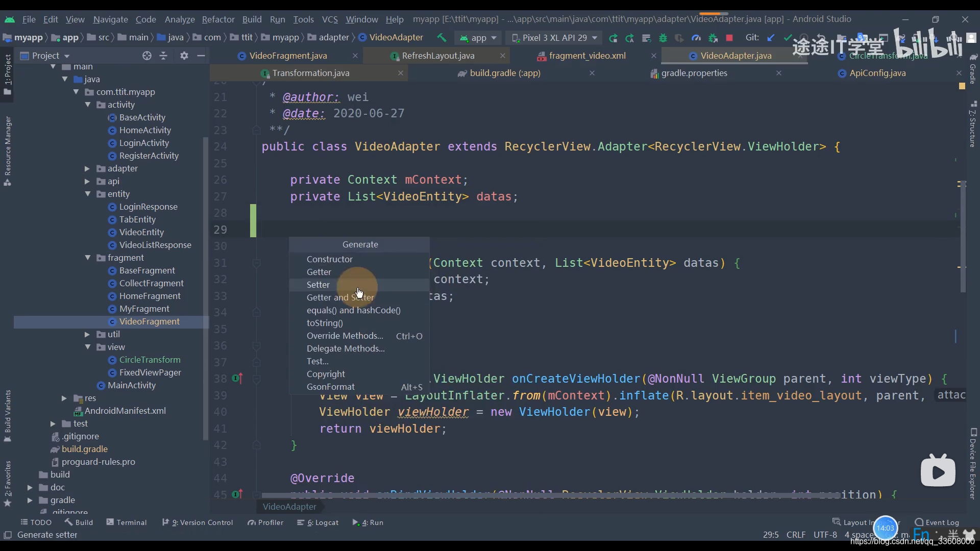The width and height of the screenshot is (980, 551).
Task: Open Project panel settings gear
Action: [x=184, y=56]
